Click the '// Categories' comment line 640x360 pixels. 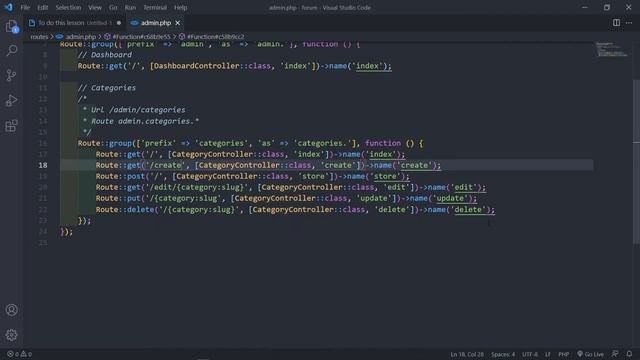(x=107, y=88)
